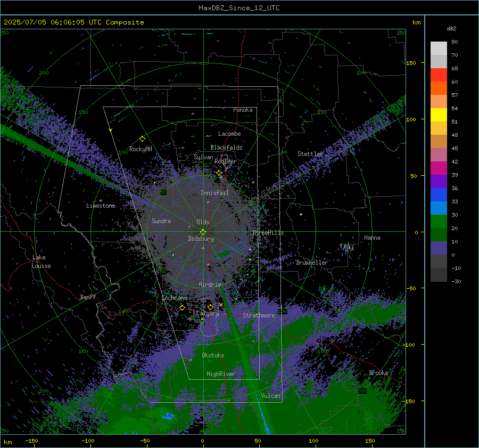Screen dimensions: 479x448
Task: Click the Hanna town label
Action: coord(372,238)
